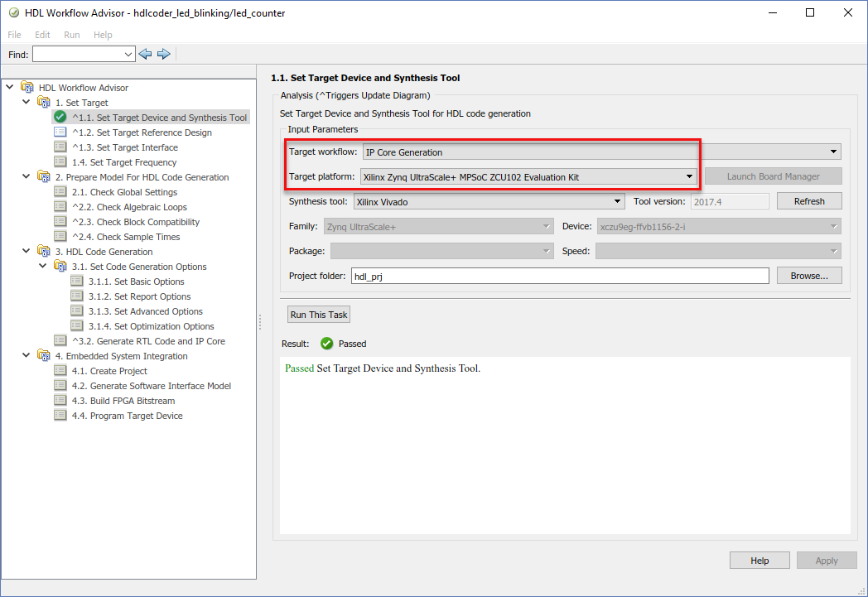Screen dimensions: 868x597
Task: Select 2.3 Check Block Compatibility task
Action: point(136,222)
